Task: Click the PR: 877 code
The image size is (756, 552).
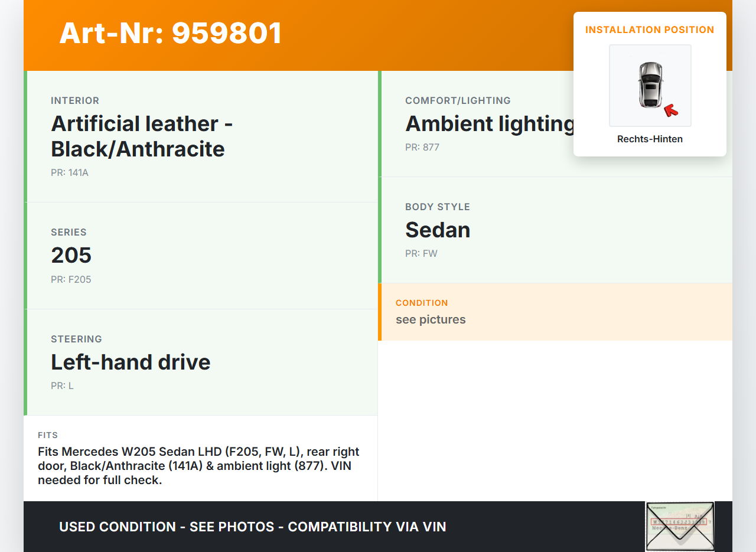Action: [x=422, y=148]
